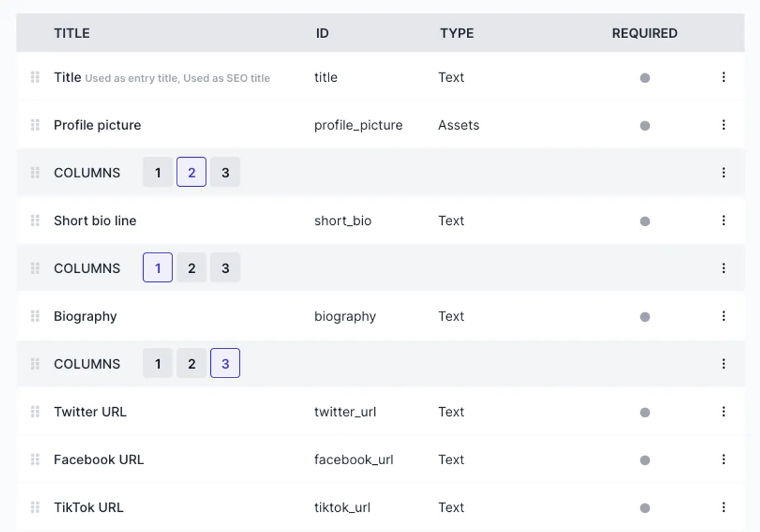Open three-dot menu for Title row
The image size is (760, 532).
pyautogui.click(x=723, y=77)
